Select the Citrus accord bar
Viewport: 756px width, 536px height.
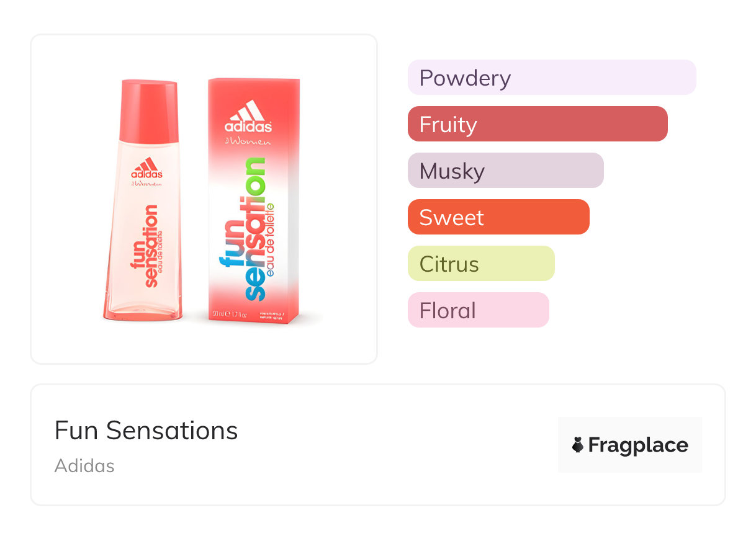click(x=480, y=264)
